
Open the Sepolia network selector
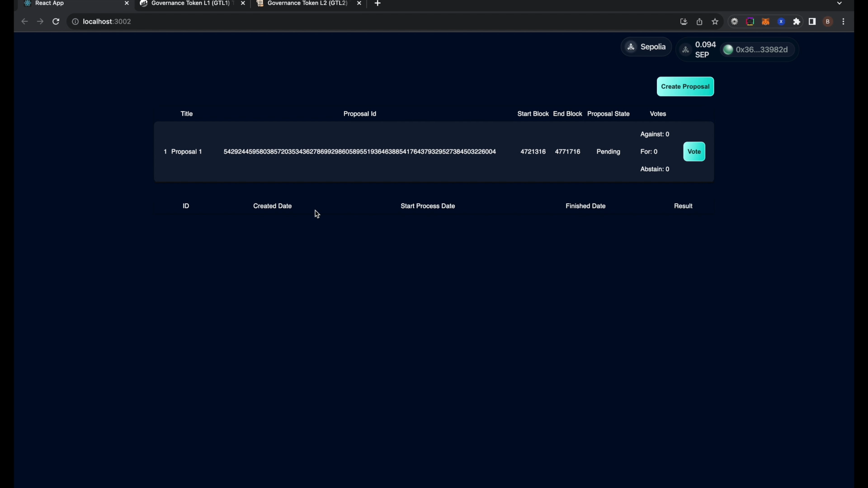(646, 47)
